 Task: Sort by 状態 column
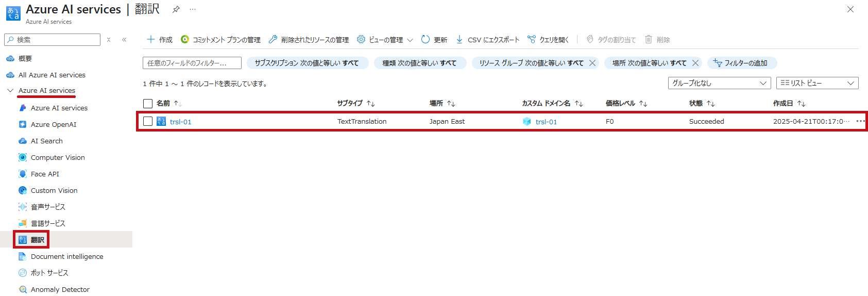(702, 104)
